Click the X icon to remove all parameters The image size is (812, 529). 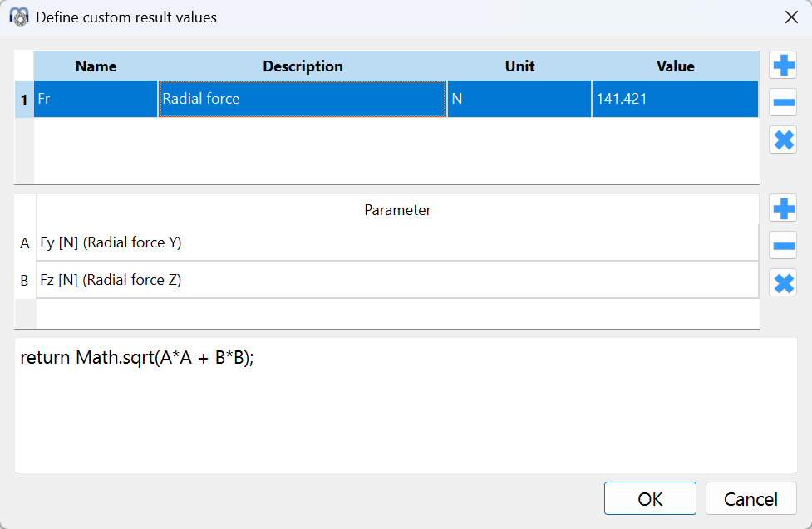(782, 283)
